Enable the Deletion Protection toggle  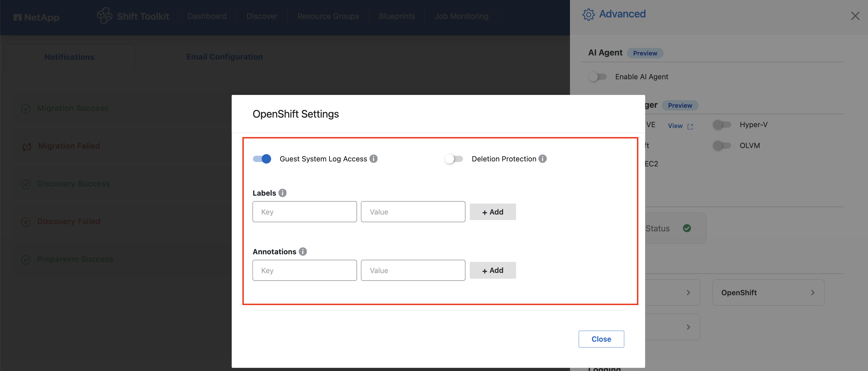pos(453,159)
